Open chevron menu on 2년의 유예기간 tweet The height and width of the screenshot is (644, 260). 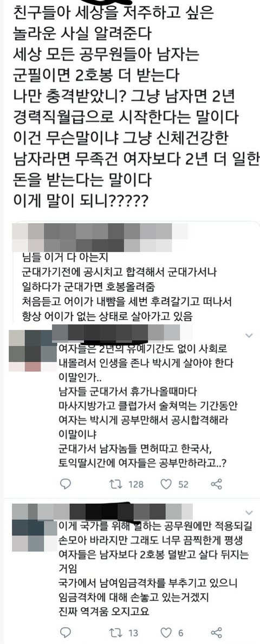(249, 336)
